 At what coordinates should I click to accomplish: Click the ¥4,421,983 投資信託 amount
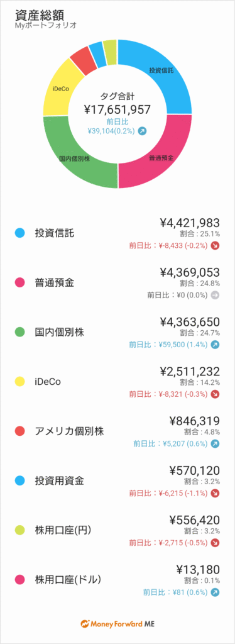[190, 223]
